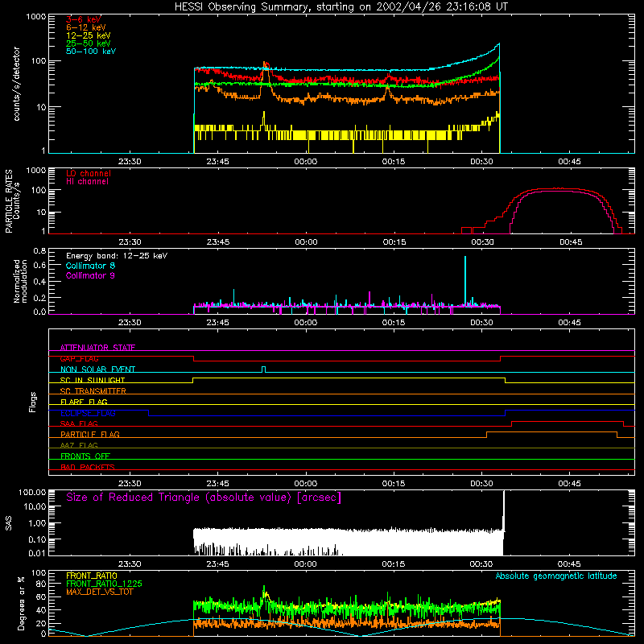The image size is (644, 644).
Task: Click the 100.00 tick on SAS axis
Action: (32, 493)
